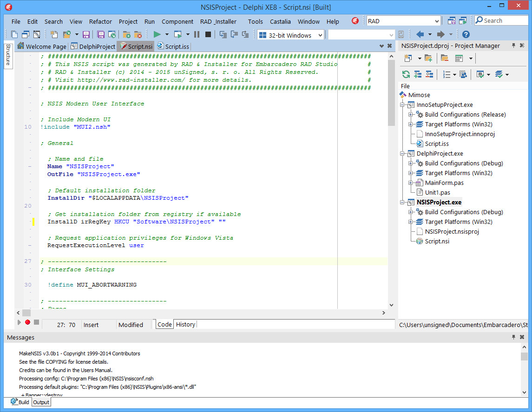
Task: Click the gray Forward navigation arrow
Action: 441,34
